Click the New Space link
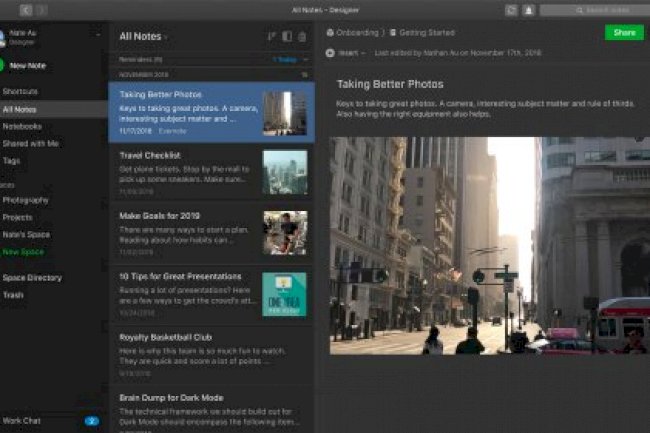Screen dimensions: 650x433 pyautogui.click(x=23, y=251)
